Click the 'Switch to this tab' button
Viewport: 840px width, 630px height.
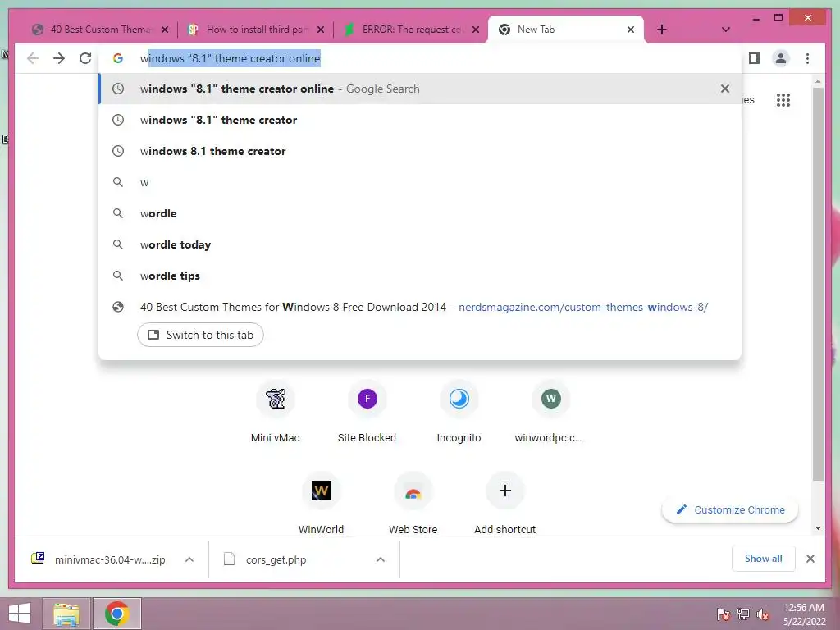pyautogui.click(x=200, y=335)
